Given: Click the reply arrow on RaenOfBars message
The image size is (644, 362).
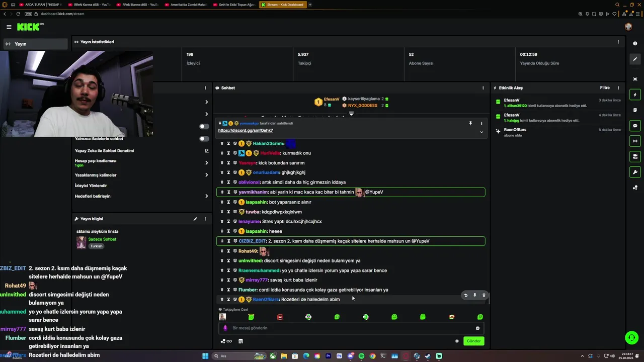Looking at the screenshot, I should [x=465, y=295].
